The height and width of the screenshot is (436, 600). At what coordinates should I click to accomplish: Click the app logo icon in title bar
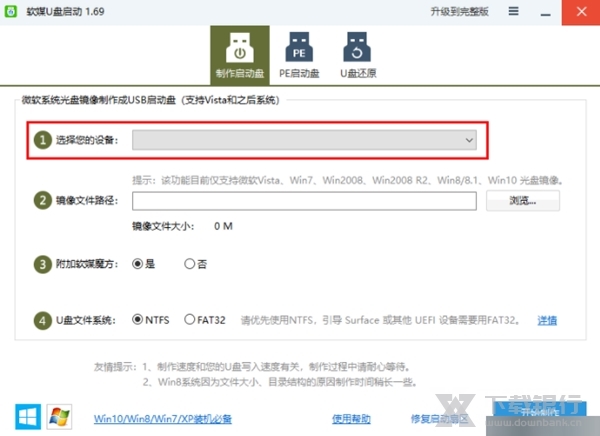[11, 11]
